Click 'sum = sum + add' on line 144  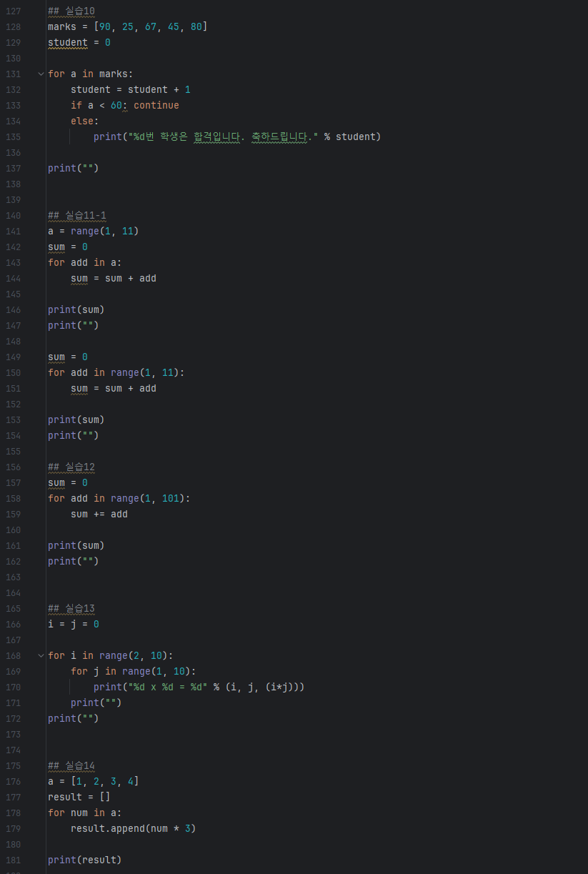[114, 278]
